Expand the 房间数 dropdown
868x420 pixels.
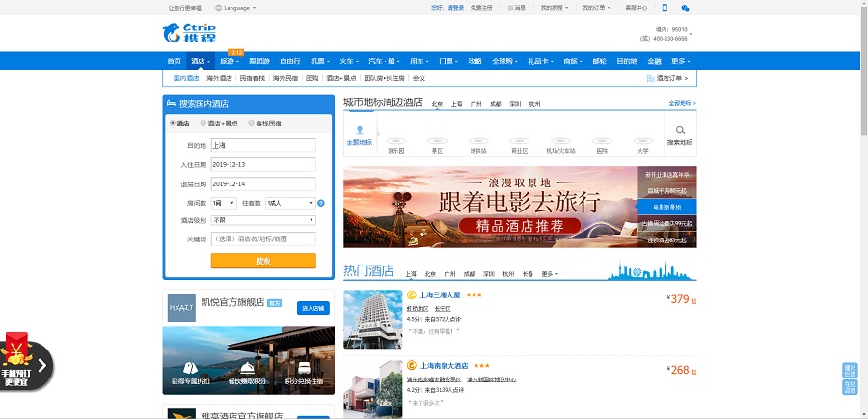point(224,203)
